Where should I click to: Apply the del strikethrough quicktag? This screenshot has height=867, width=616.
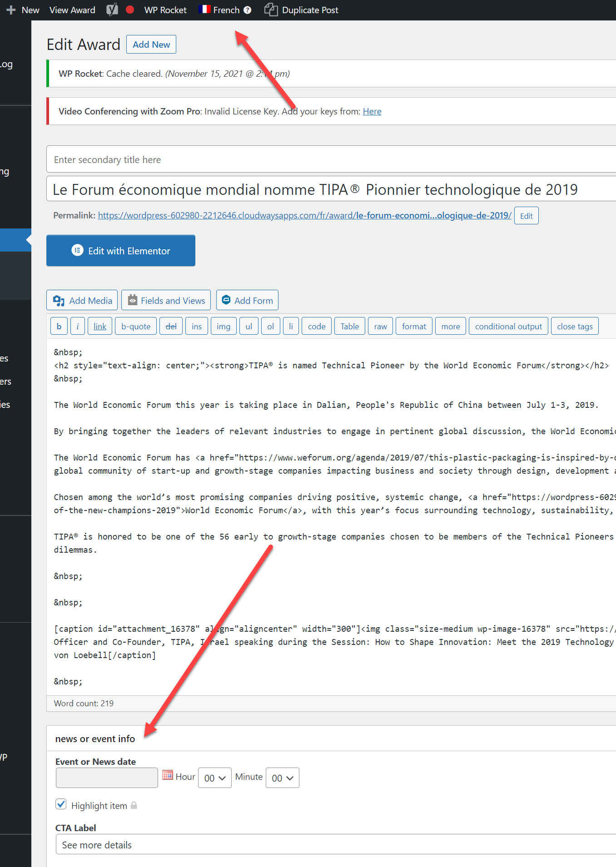coord(171,326)
